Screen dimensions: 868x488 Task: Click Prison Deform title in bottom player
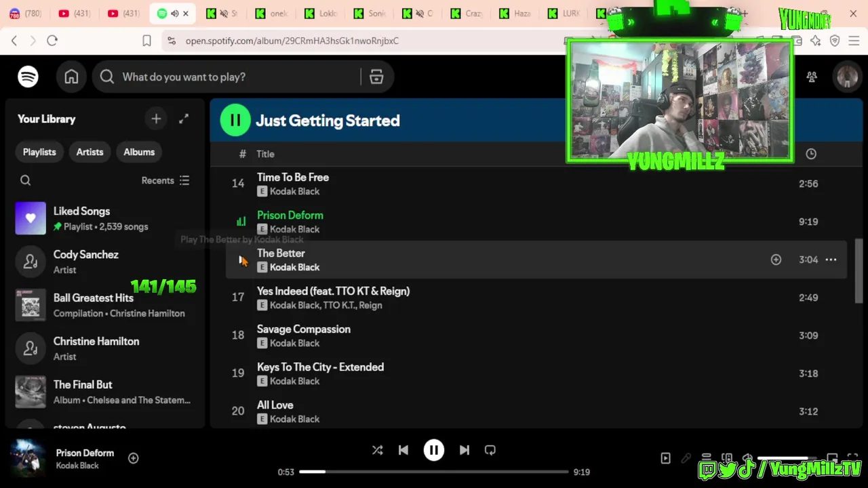tap(85, 453)
